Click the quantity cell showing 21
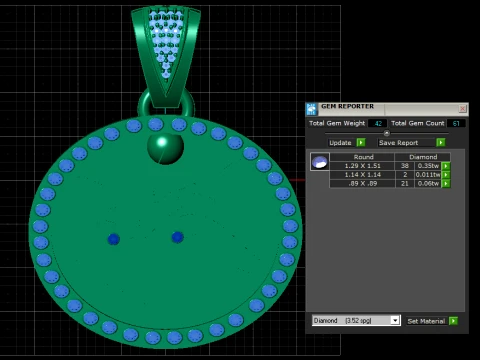 tap(405, 183)
